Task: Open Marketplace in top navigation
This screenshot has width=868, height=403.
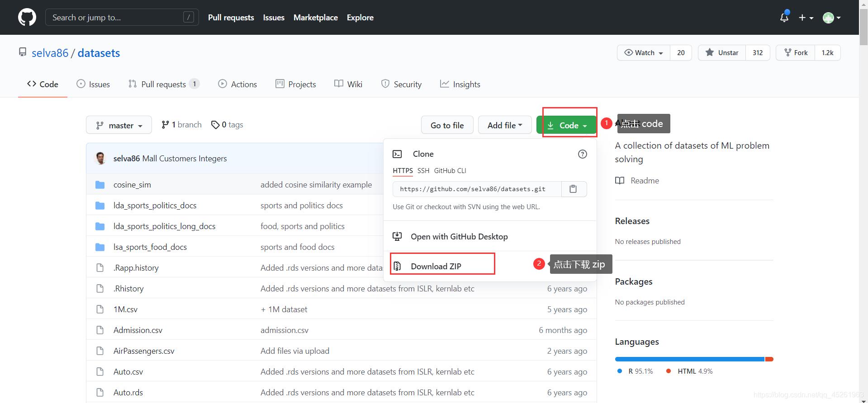Action: pos(316,18)
